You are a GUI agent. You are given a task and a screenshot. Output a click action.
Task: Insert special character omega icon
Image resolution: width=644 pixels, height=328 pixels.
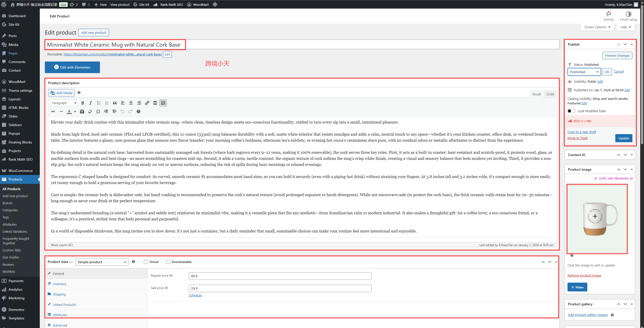coord(98,111)
